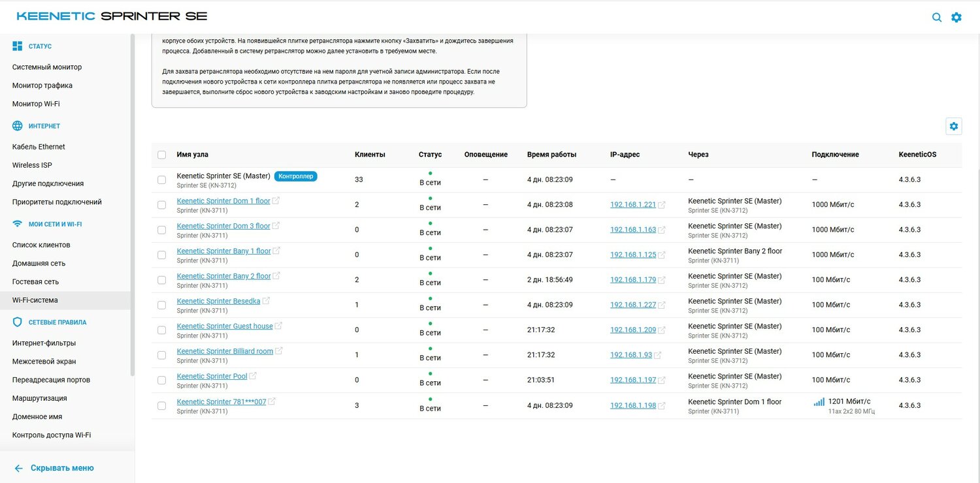Open external link icon next to 192.168.1.198
The width and height of the screenshot is (980, 483).
click(662, 405)
